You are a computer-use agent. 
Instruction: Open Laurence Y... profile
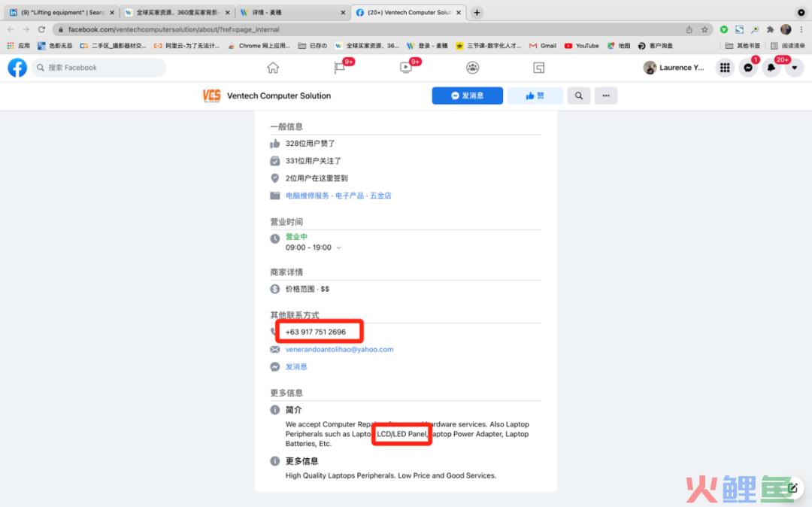674,67
